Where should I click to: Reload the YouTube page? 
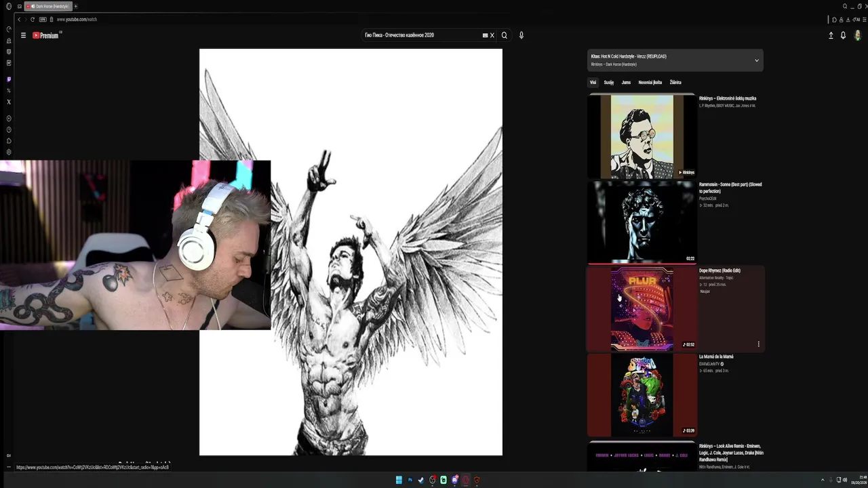(x=32, y=19)
